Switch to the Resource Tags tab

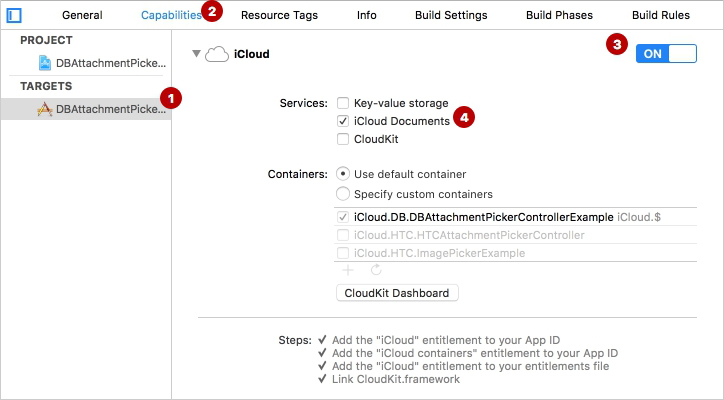[x=279, y=15]
